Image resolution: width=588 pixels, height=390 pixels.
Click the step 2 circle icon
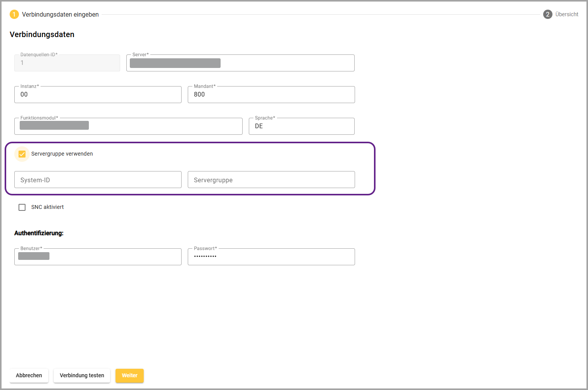[547, 14]
